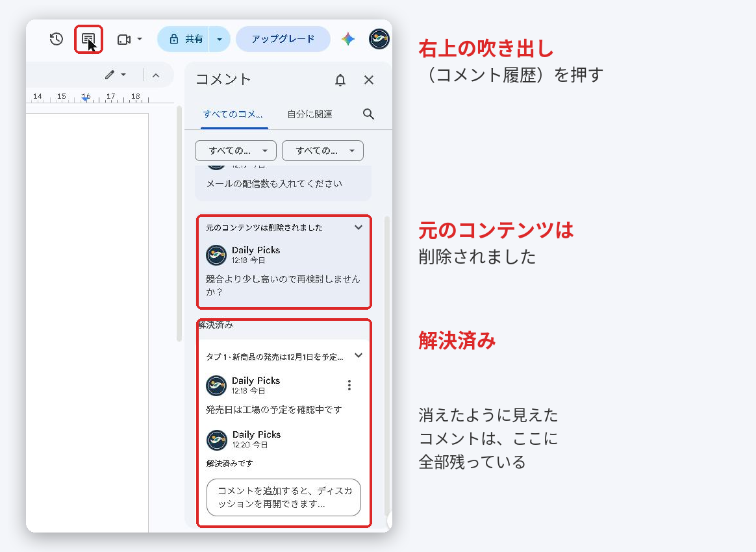Click the タブ1・新商品の発売は12月1日を予定... header text

[x=274, y=357]
